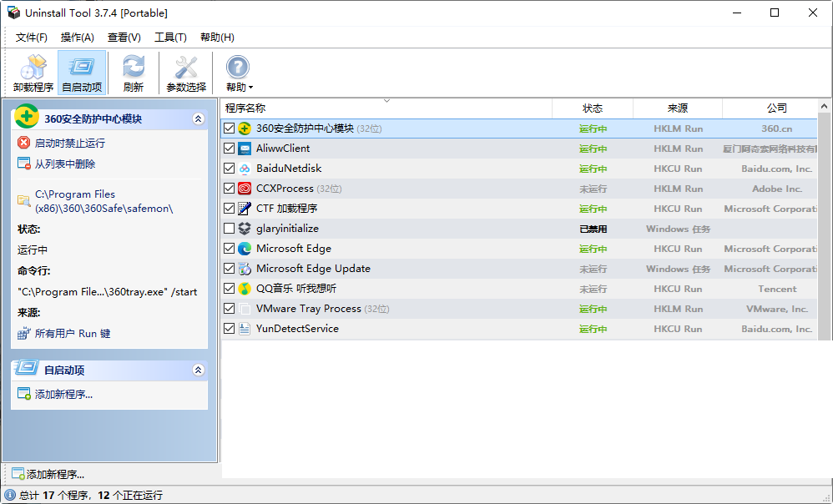
Task: Click the 自启动项 sidebar panel header icon
Action: click(x=27, y=367)
